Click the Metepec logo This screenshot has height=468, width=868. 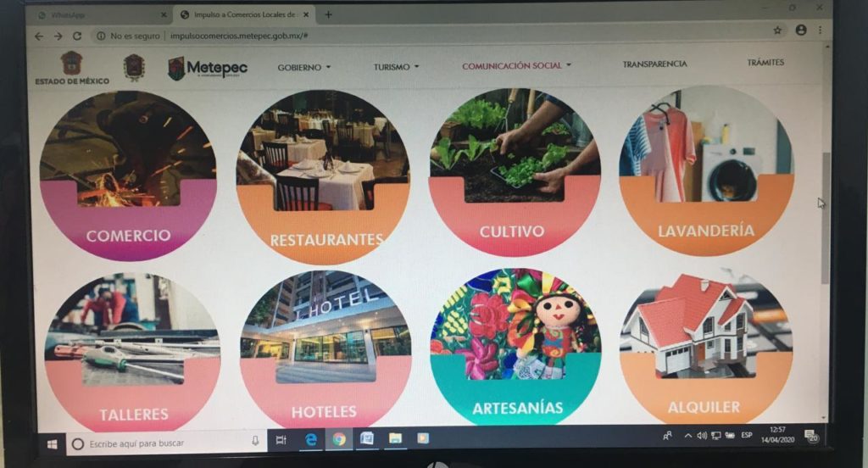pyautogui.click(x=208, y=68)
